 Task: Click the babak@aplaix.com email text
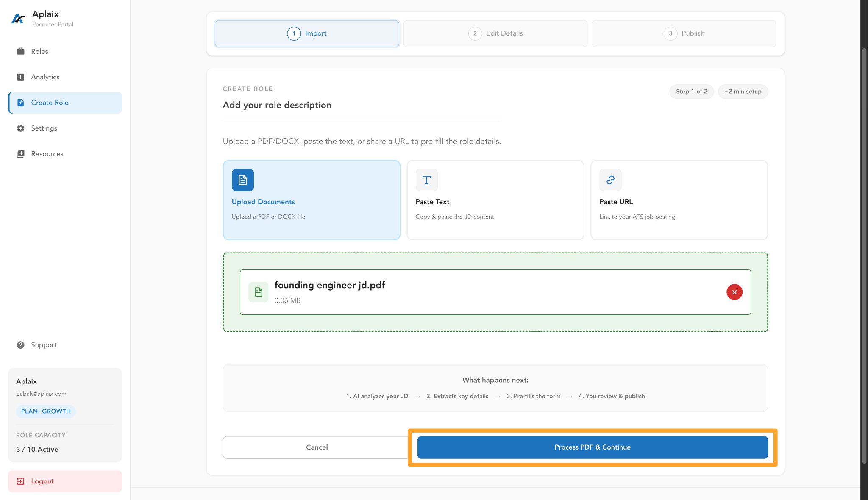coord(41,394)
